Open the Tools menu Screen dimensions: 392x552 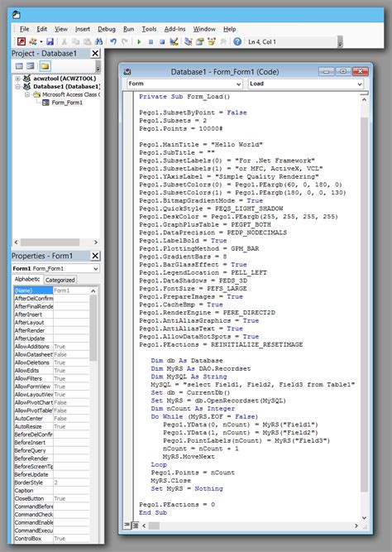[149, 29]
